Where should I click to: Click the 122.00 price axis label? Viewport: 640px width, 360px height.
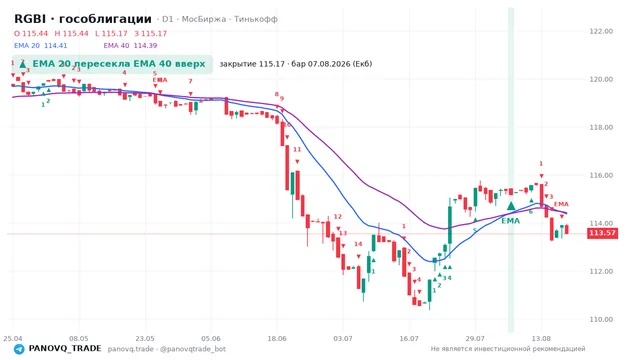(601, 31)
